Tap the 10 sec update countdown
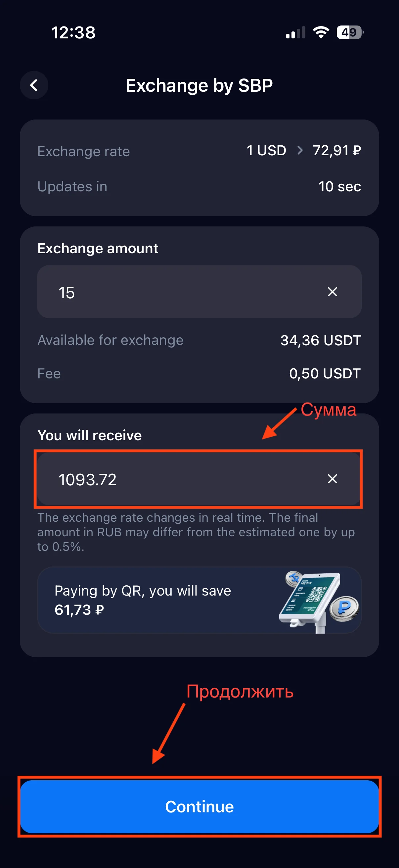Image resolution: width=399 pixels, height=868 pixels. pyautogui.click(x=339, y=186)
